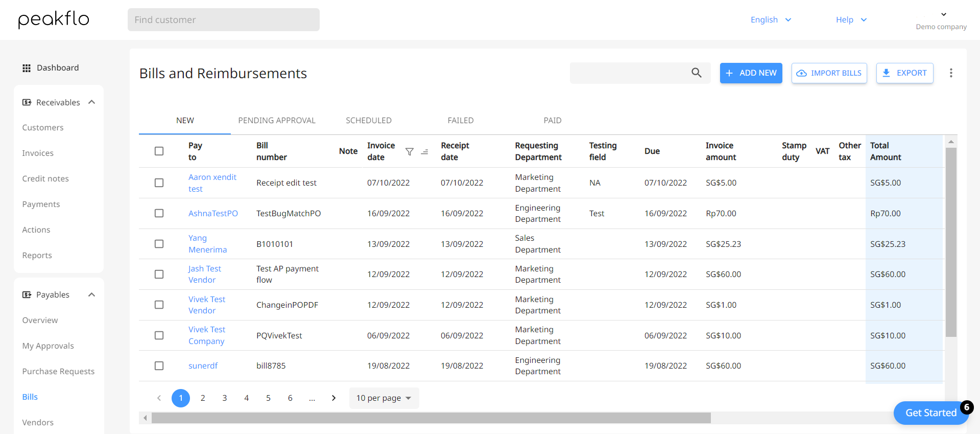
Task: Click the vertical table scrollbar thumb
Action: (951, 242)
